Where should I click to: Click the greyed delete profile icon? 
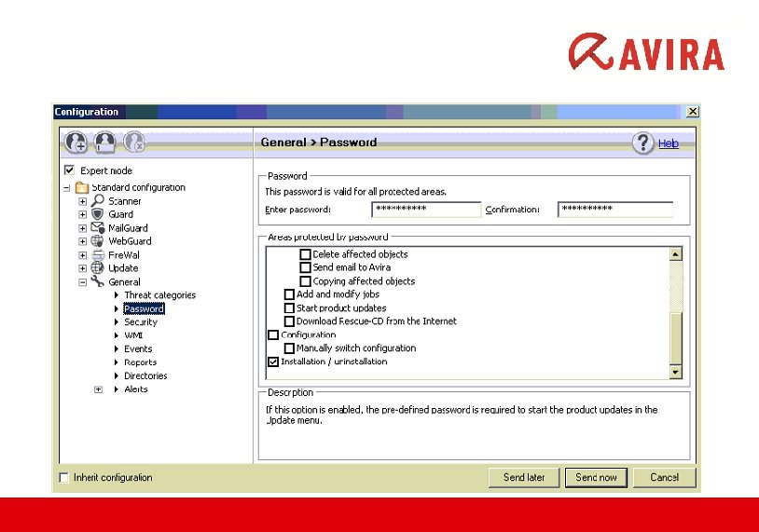click(134, 143)
